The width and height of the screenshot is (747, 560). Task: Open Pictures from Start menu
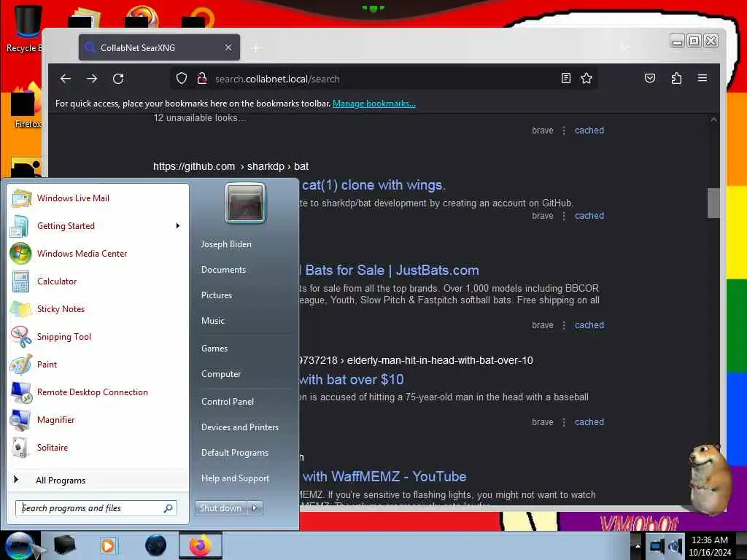[216, 295]
